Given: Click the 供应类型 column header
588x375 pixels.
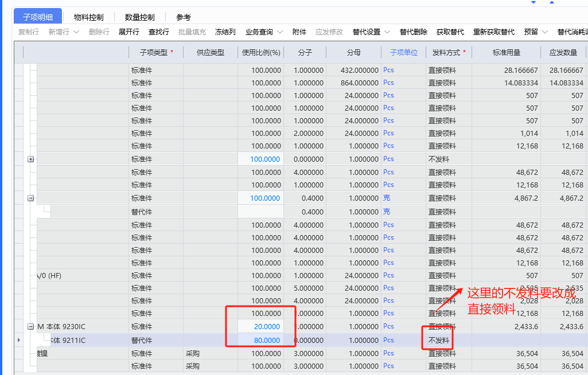Looking at the screenshot, I should click(211, 53).
